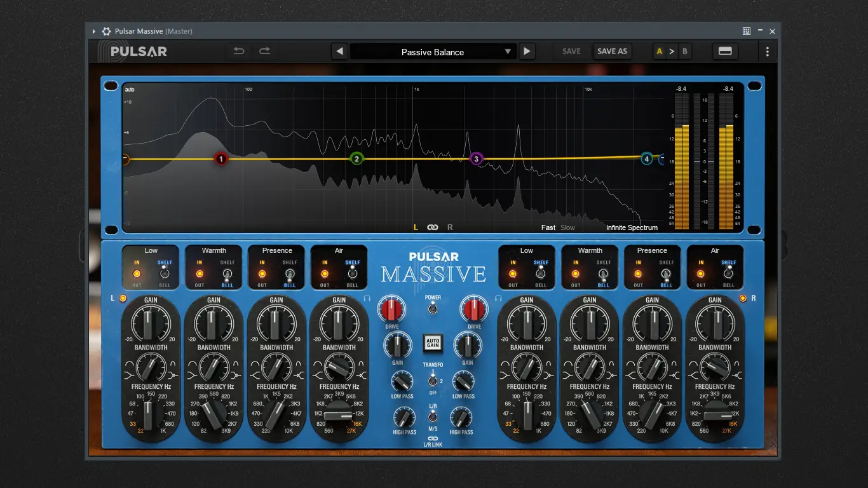Viewport: 868px width, 488px height.
Task: Flip left Low band Shelf/Bell switch
Action: 165,273
